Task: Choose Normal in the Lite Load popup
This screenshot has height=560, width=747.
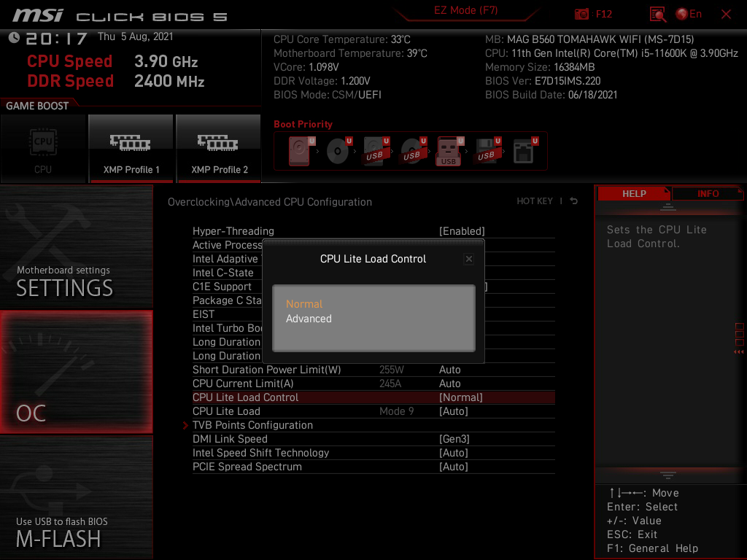Action: coord(304,304)
